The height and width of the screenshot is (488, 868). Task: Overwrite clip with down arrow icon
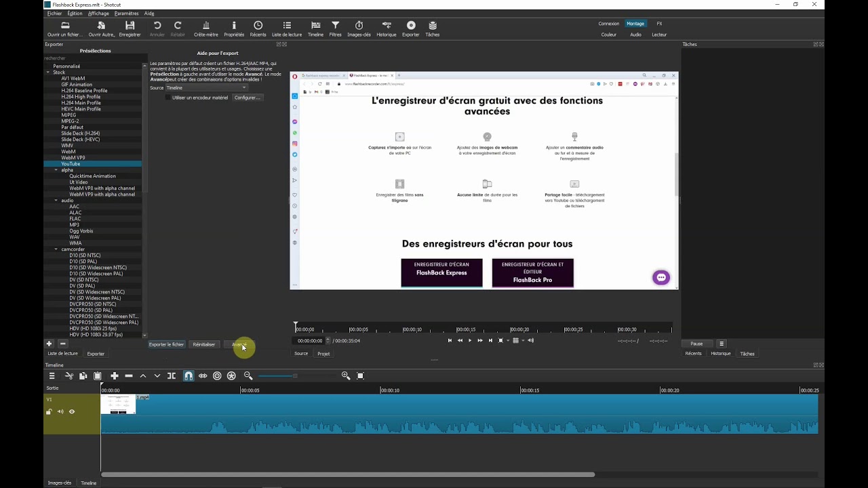[157, 375]
